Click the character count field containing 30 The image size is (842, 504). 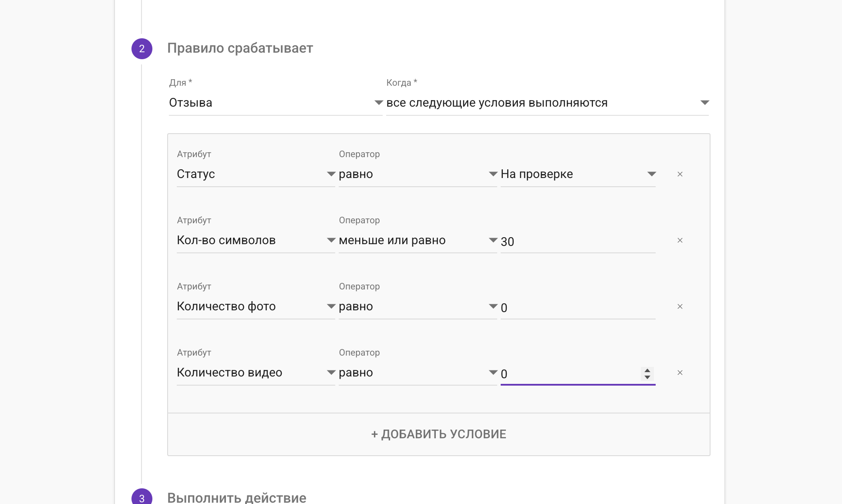(x=578, y=241)
